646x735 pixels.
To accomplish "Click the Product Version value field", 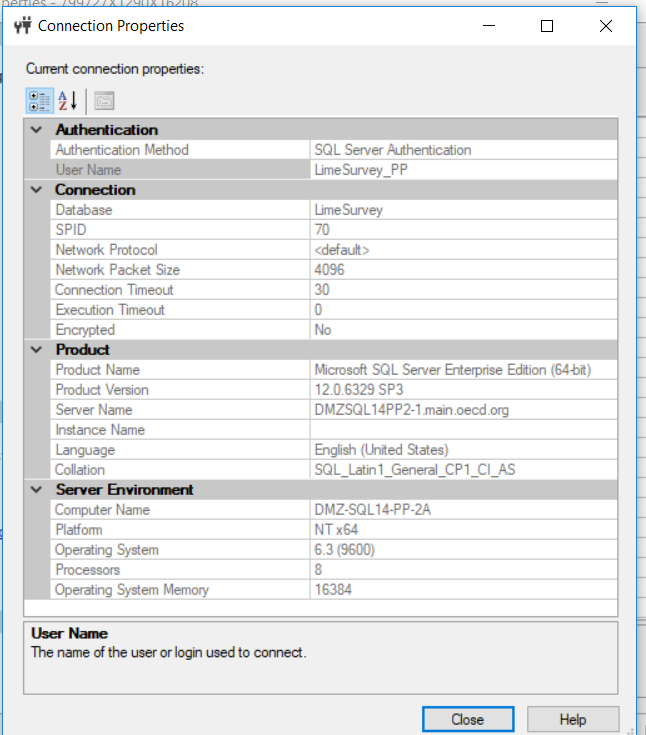I will (462, 390).
